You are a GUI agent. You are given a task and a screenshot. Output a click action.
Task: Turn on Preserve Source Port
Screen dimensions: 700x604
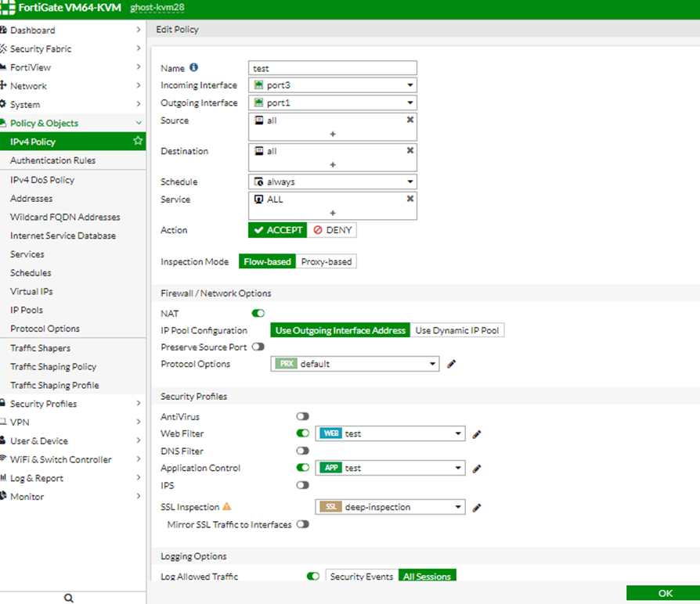pos(258,347)
